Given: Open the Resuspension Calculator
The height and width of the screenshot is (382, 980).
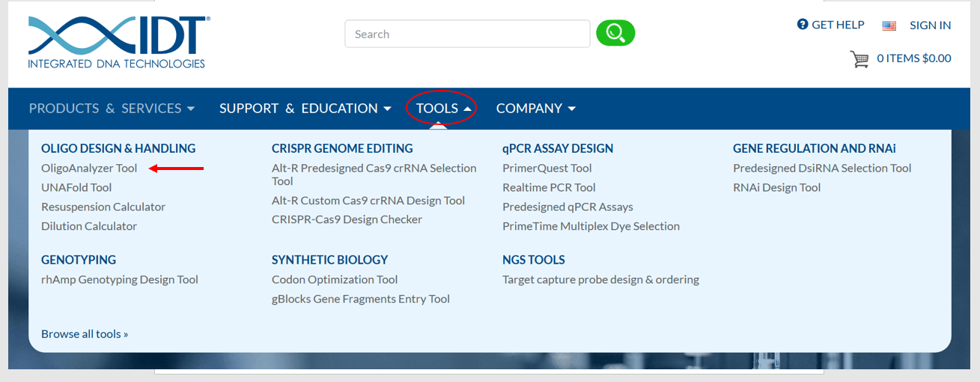Looking at the screenshot, I should tap(103, 207).
